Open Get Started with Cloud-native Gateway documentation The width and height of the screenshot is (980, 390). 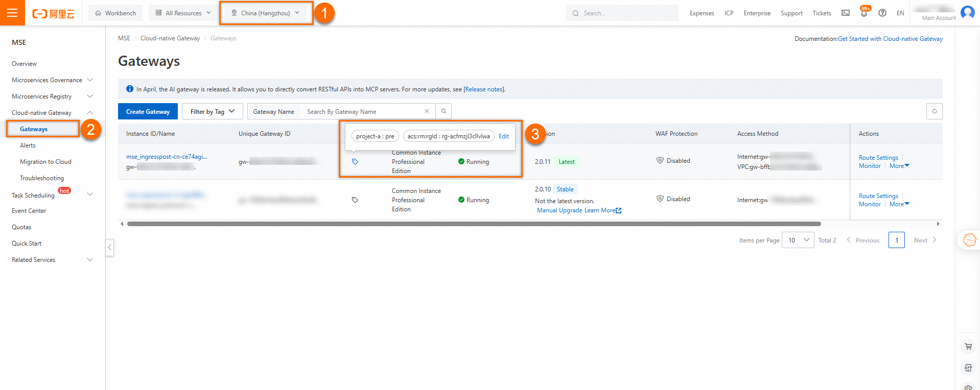[x=890, y=39]
